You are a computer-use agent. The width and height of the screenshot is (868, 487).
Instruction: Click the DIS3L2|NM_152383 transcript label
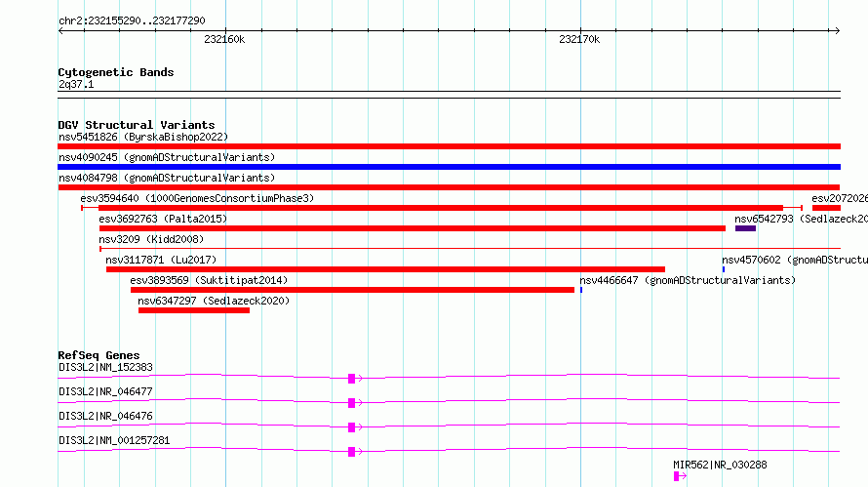point(105,367)
